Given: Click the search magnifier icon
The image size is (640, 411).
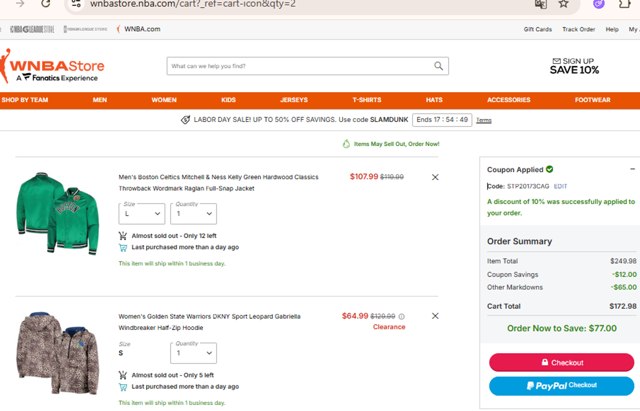Looking at the screenshot, I should coord(438,66).
